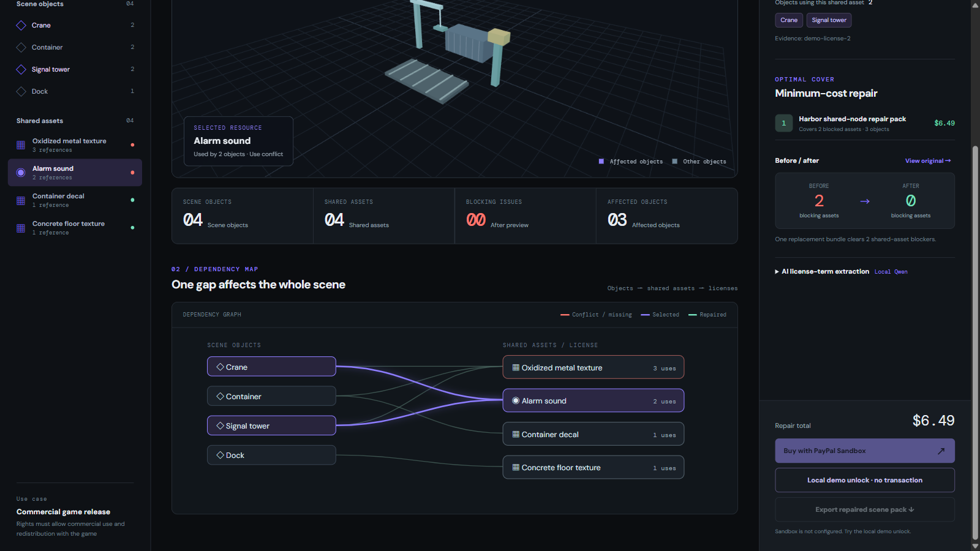Click the grid icon in Container decal graph node
Viewport: 980px width, 551px height.
516,434
